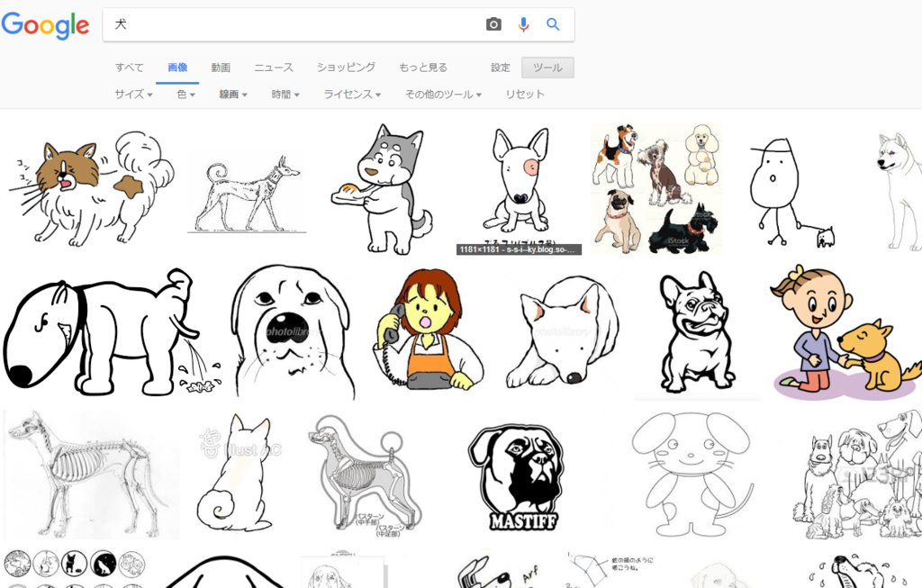Expand the その他のツール dropdown
922x588 pixels.
[443, 94]
